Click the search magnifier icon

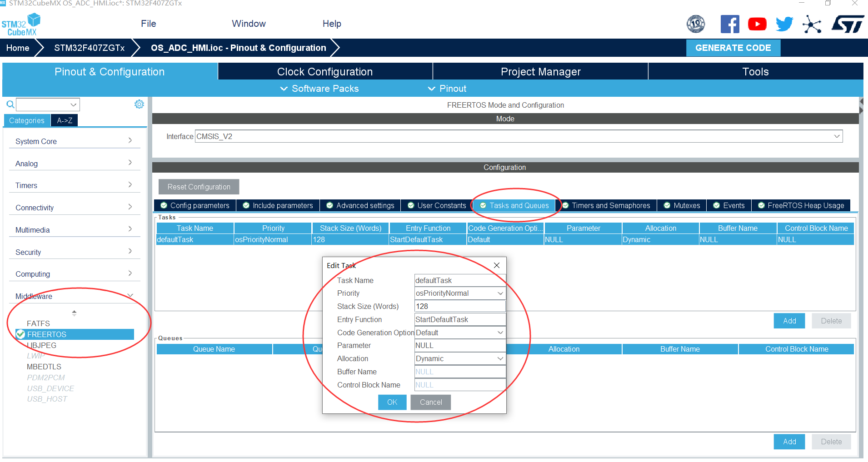tap(10, 104)
